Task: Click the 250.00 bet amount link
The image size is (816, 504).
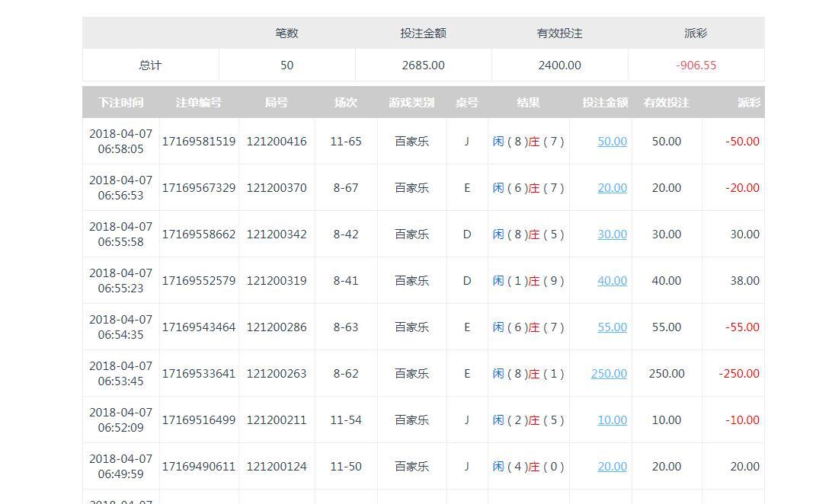Action: pos(609,374)
